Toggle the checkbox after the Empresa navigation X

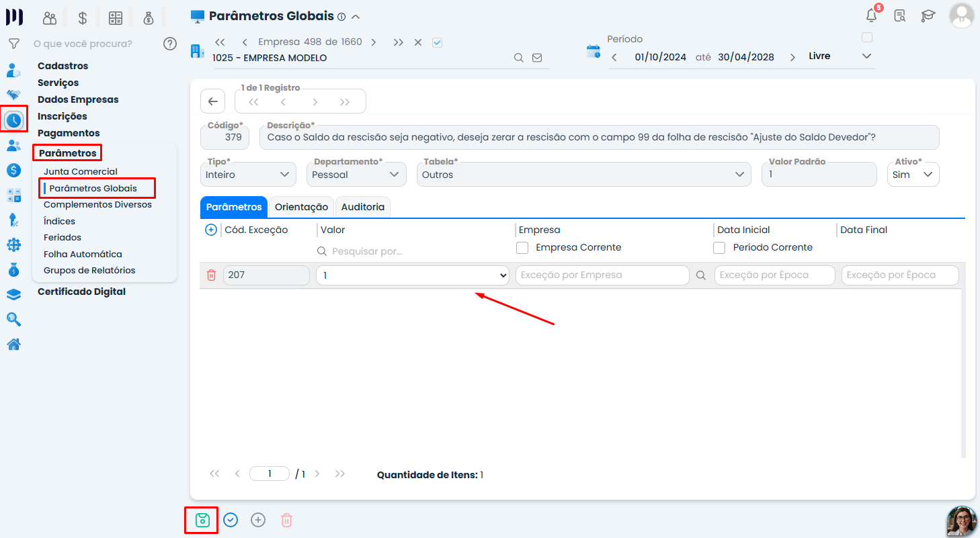[438, 42]
